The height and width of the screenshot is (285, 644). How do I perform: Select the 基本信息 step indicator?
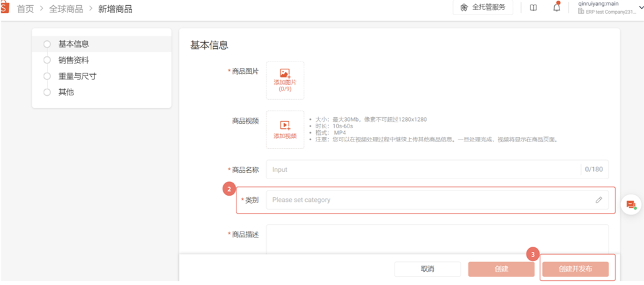47,44
